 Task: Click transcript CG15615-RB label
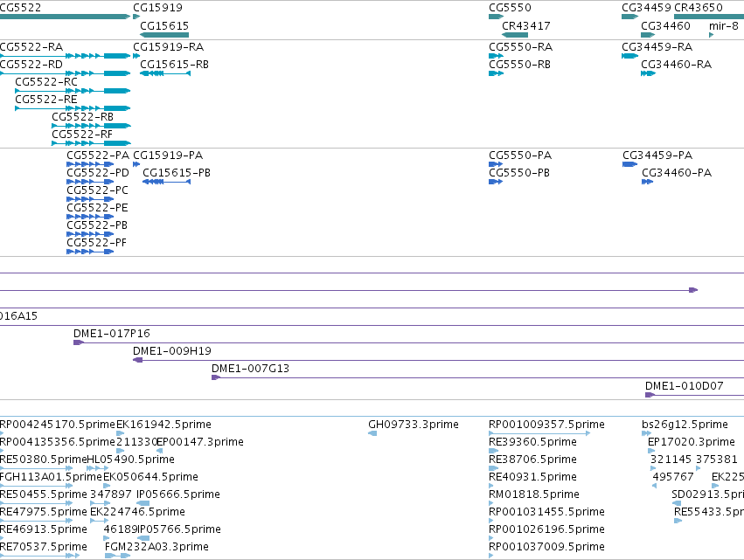coord(174,65)
